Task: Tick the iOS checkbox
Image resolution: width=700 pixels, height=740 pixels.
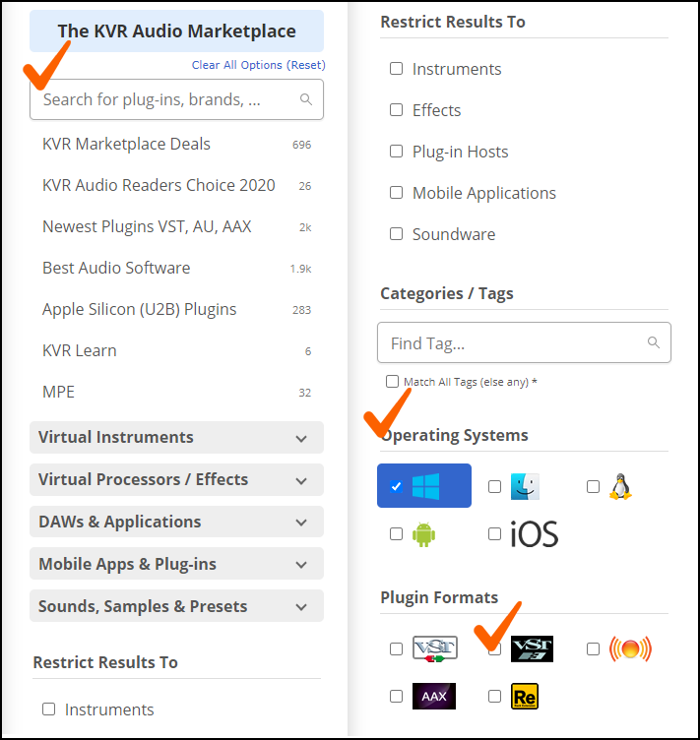Action: (x=494, y=534)
